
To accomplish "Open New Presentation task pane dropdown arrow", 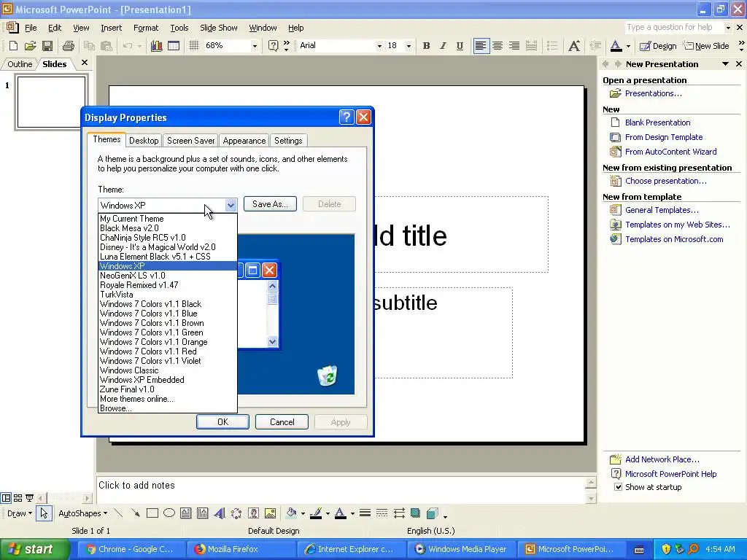I will tap(725, 64).
